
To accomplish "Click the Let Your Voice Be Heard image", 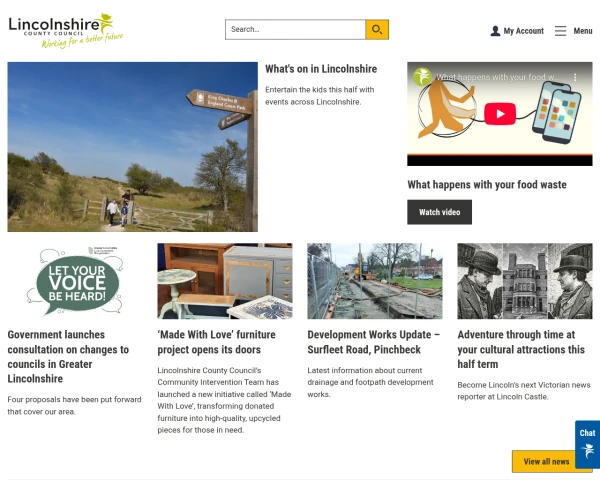I will point(75,281).
